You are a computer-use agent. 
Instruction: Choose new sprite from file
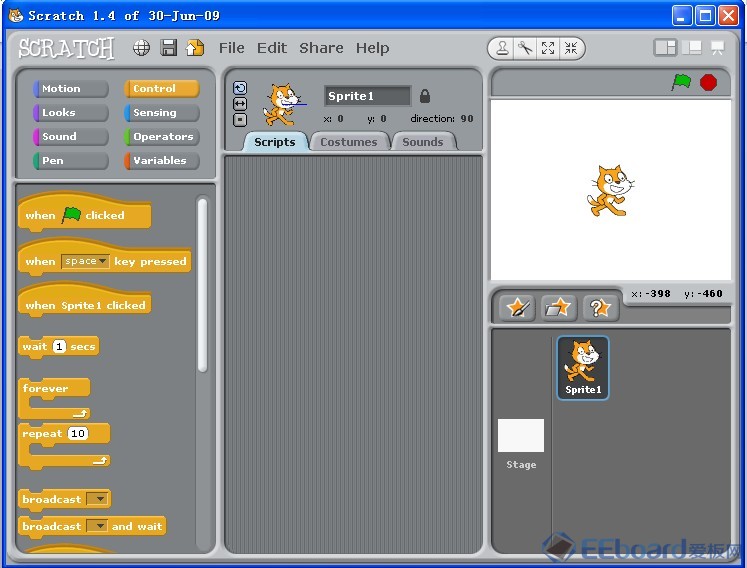(x=558, y=307)
